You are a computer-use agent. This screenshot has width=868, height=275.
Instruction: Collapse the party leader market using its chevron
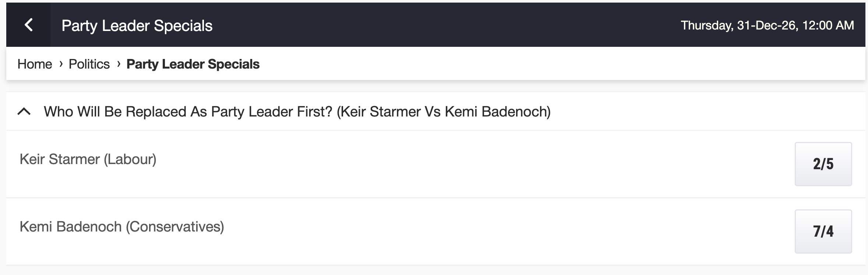(x=24, y=111)
